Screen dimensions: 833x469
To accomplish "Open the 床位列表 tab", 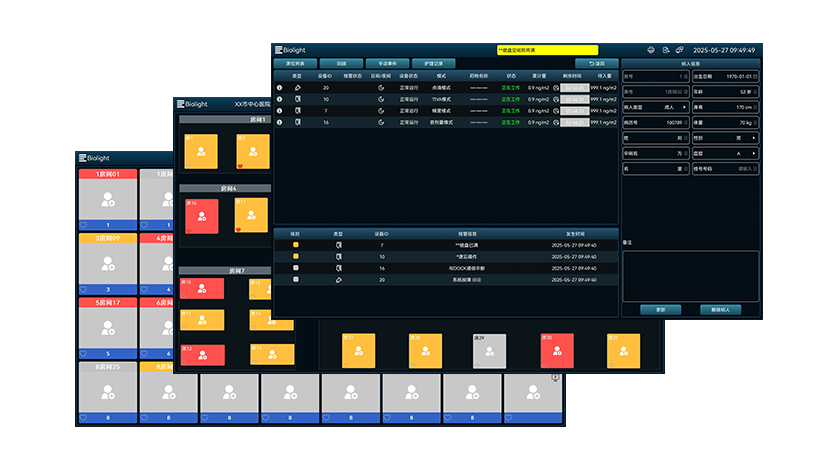I will pyautogui.click(x=296, y=63).
